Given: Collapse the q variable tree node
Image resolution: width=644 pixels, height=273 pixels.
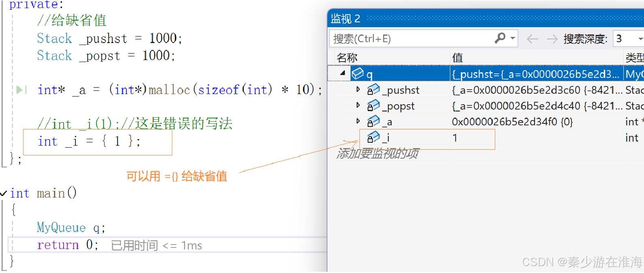Looking at the screenshot, I should pos(342,73).
